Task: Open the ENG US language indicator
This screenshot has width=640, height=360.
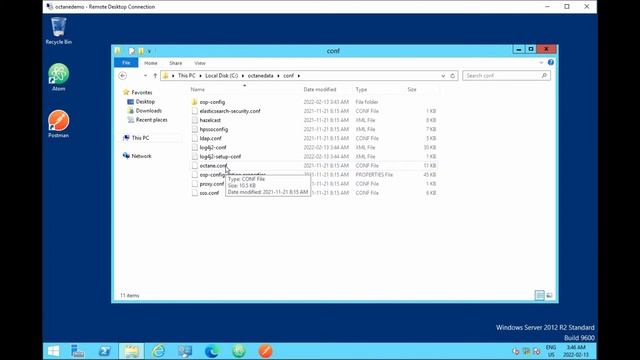Action: pyautogui.click(x=551, y=351)
